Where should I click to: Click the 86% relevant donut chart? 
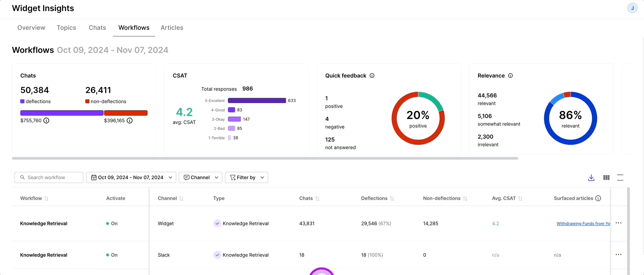(570, 118)
